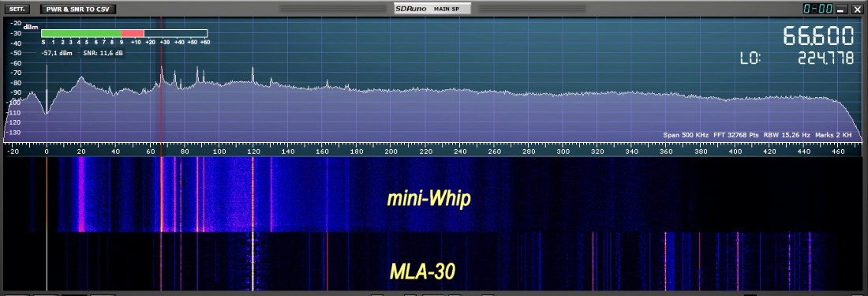
Task: Click the SNR 11,6 dB readout
Action: point(103,53)
